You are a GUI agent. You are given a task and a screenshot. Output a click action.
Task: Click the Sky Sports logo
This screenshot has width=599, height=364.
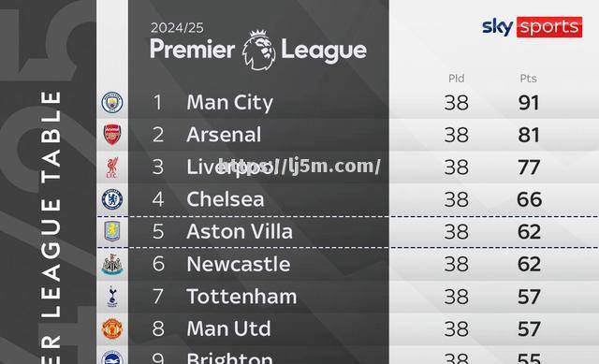click(x=532, y=27)
